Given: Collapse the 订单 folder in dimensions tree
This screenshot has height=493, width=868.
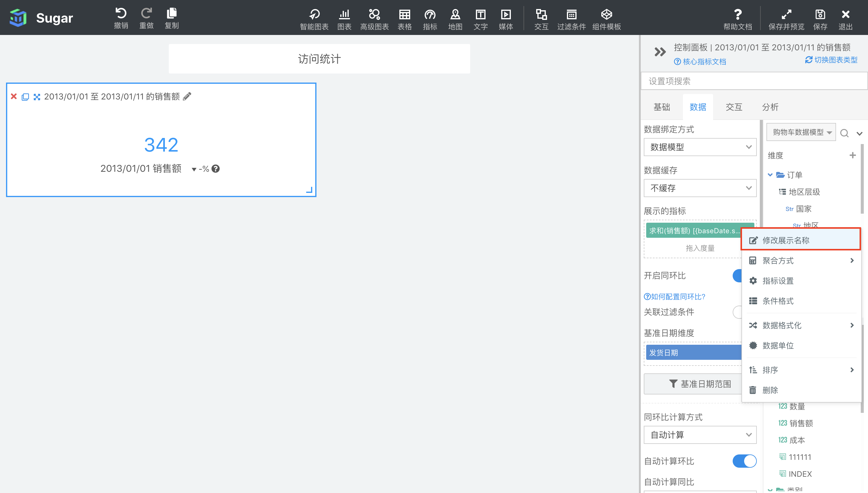Looking at the screenshot, I should 770,175.
